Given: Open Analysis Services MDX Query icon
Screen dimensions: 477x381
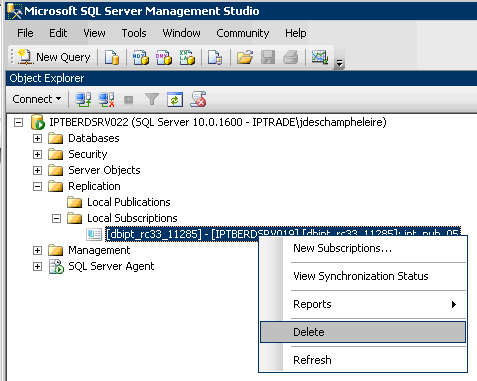Looking at the screenshot, I should click(141, 57).
